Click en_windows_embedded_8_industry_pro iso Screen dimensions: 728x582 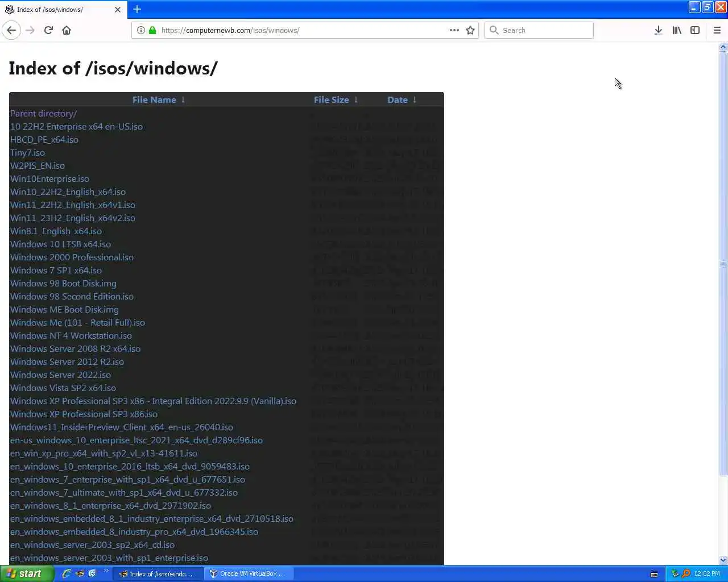pos(134,531)
